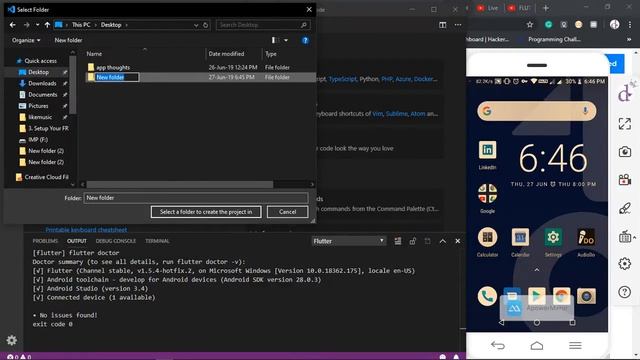The image size is (640, 360).
Task: Maximize the VS Code panel with chevron
Action: (x=442, y=241)
